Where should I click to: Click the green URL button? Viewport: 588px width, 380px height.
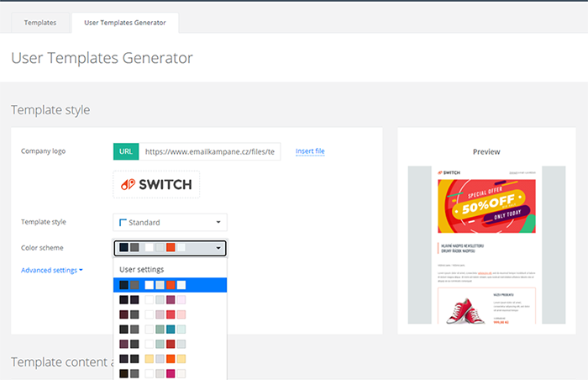point(126,151)
